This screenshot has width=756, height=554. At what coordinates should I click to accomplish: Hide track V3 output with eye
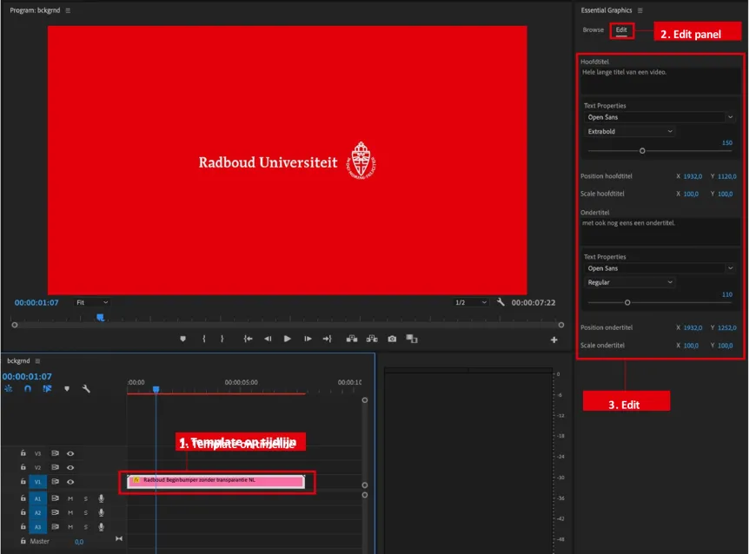(70, 453)
